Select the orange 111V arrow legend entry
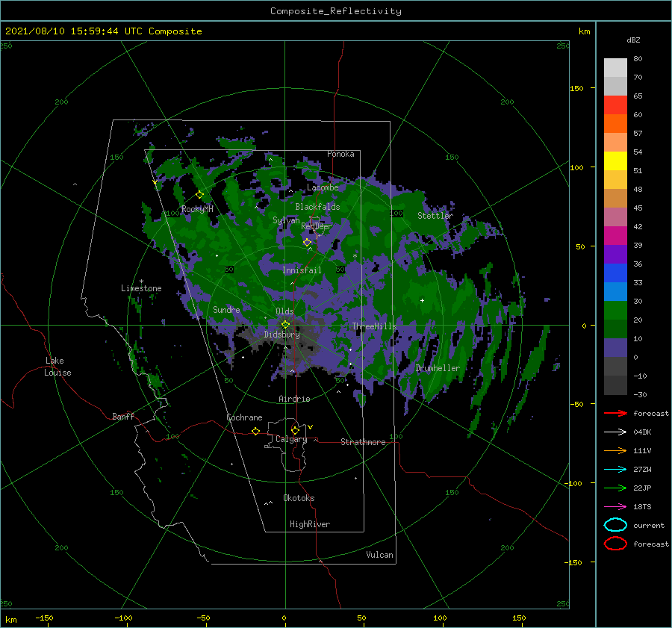This screenshot has width=672, height=628. pyautogui.click(x=615, y=450)
